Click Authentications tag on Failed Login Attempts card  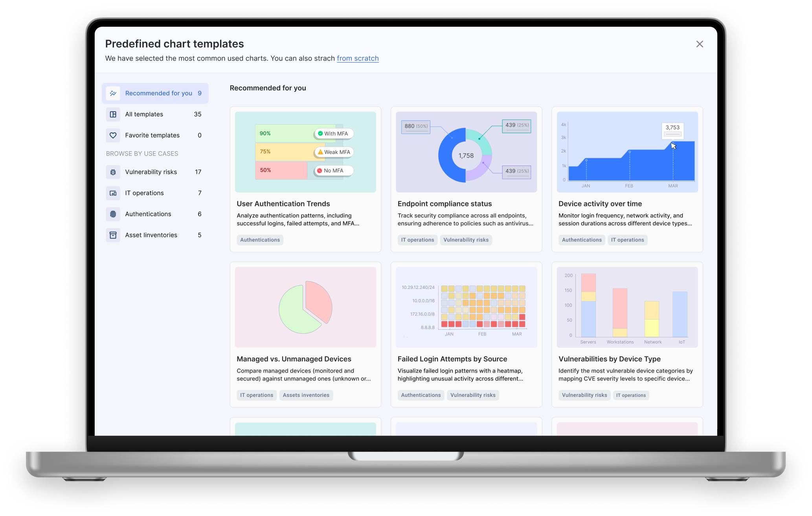pyautogui.click(x=421, y=395)
